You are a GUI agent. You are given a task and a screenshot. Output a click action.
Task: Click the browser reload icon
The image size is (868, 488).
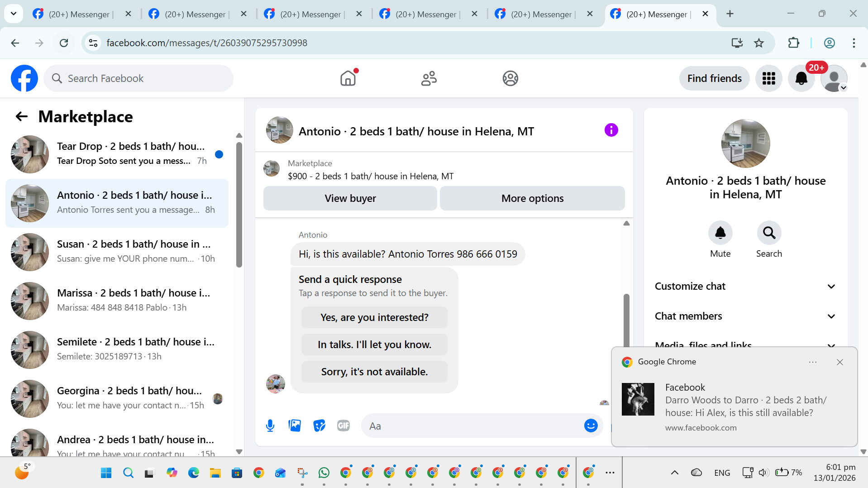pyautogui.click(x=64, y=43)
